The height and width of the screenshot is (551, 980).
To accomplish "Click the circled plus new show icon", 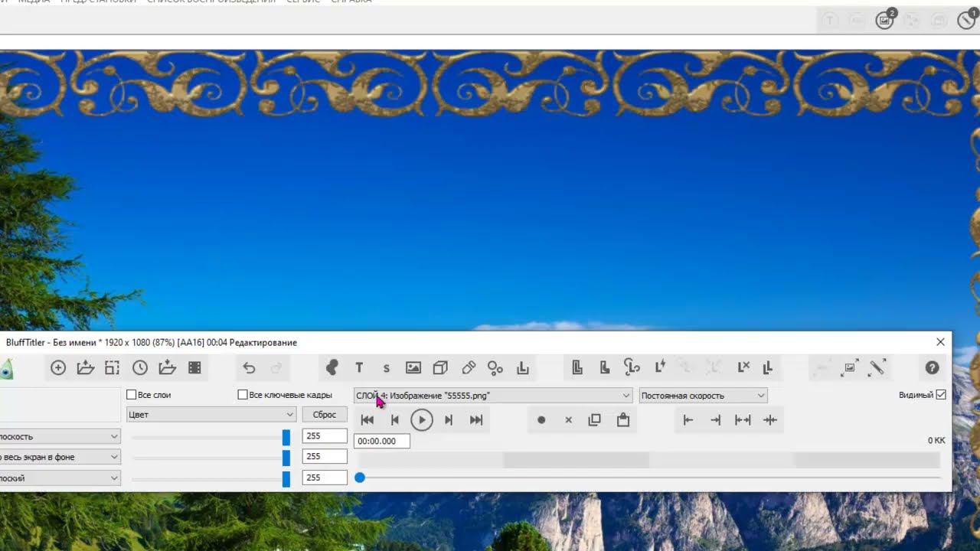I will pos(58,368).
